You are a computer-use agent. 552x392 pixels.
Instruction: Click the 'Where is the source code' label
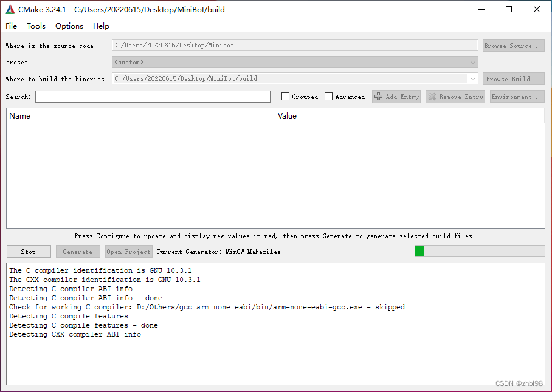(x=50, y=46)
